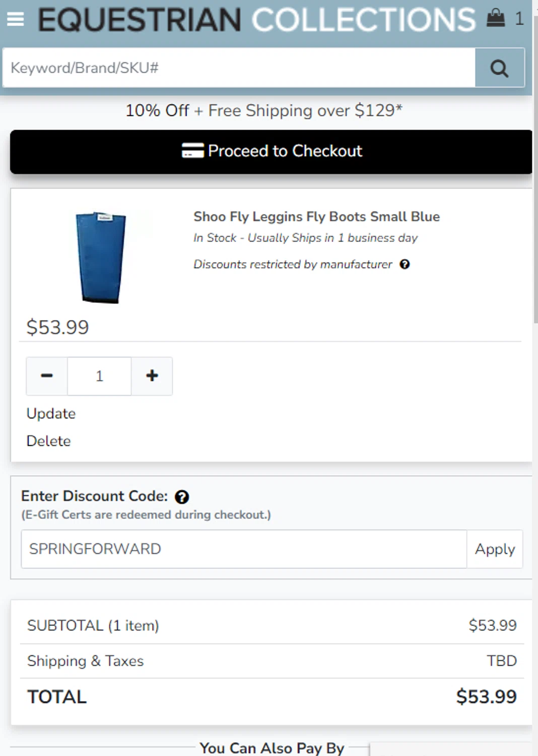Viewport: 538px width, 756px height.
Task: Click the blue fly boots product thumbnail
Action: (x=101, y=257)
